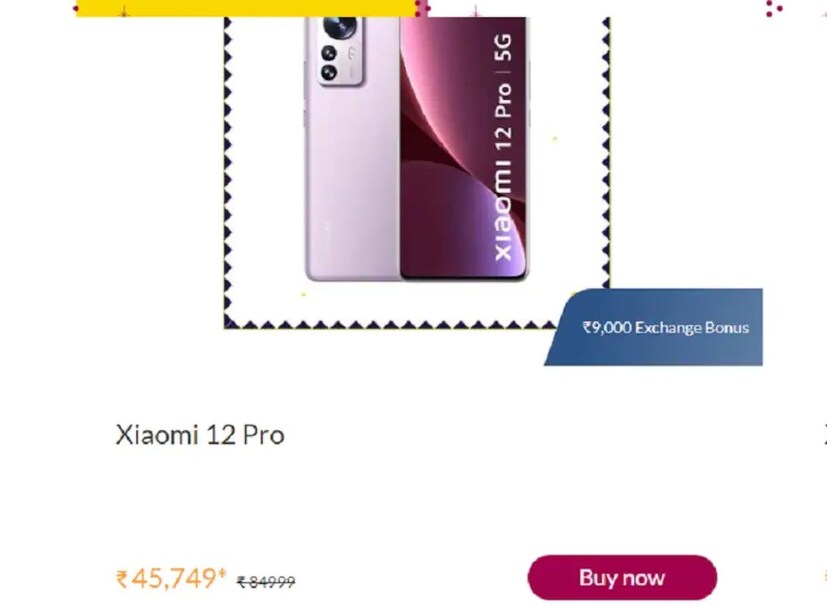Click the asterisk beside the orange price

point(222,572)
